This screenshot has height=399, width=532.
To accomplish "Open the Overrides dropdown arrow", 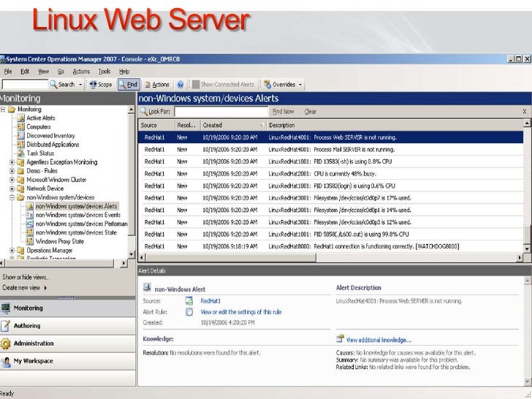I will click(300, 85).
